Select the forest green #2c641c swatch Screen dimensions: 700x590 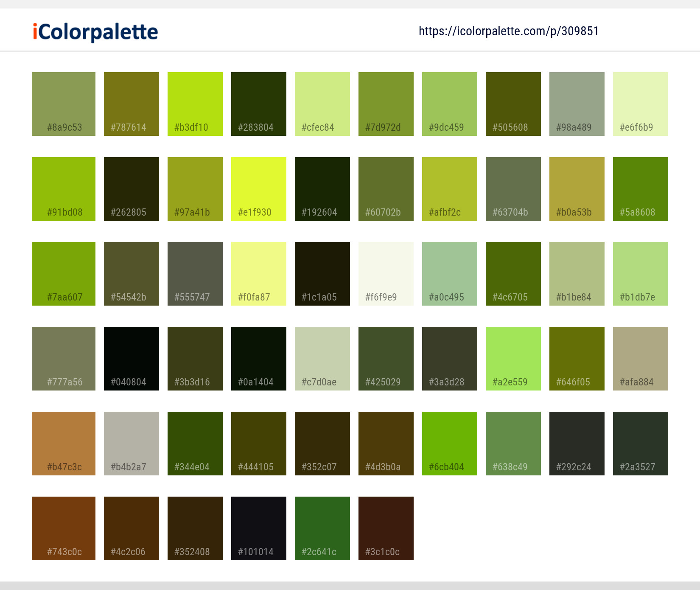tap(322, 528)
